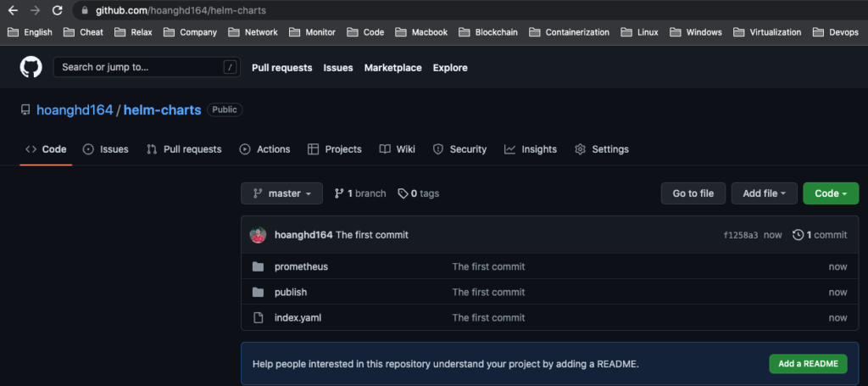This screenshot has height=386, width=868.
Task: Click Pull requests in top navigation
Action: (x=281, y=68)
